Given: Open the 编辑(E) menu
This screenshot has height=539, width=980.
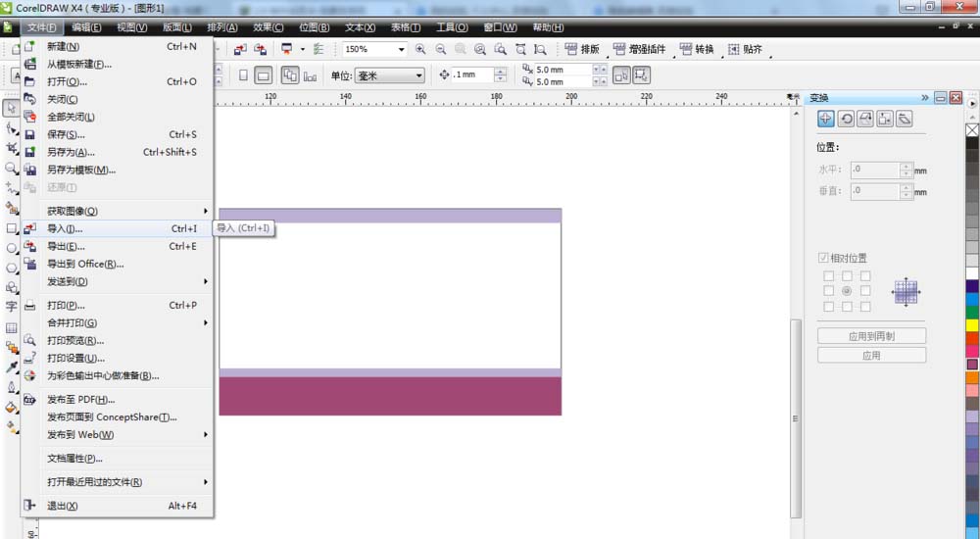Looking at the screenshot, I should pos(86,27).
